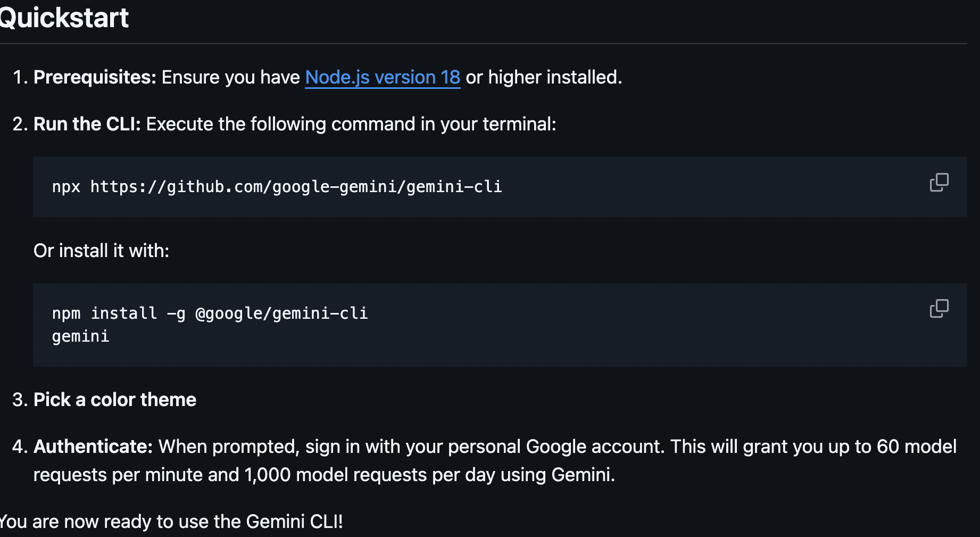The height and width of the screenshot is (537, 980).
Task: Click the "Pick a color theme" step
Action: 114,399
